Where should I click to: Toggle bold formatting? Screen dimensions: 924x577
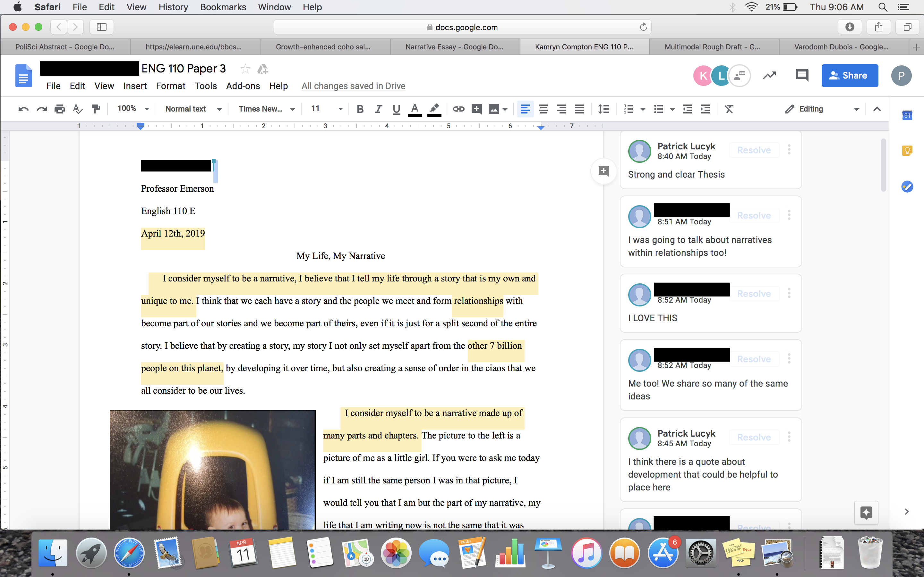pos(360,109)
